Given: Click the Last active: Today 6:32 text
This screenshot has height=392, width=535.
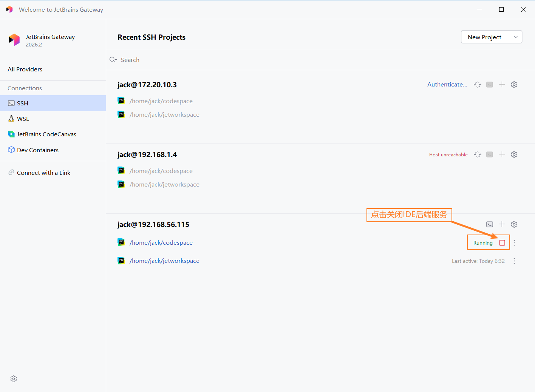Looking at the screenshot, I should (x=478, y=261).
